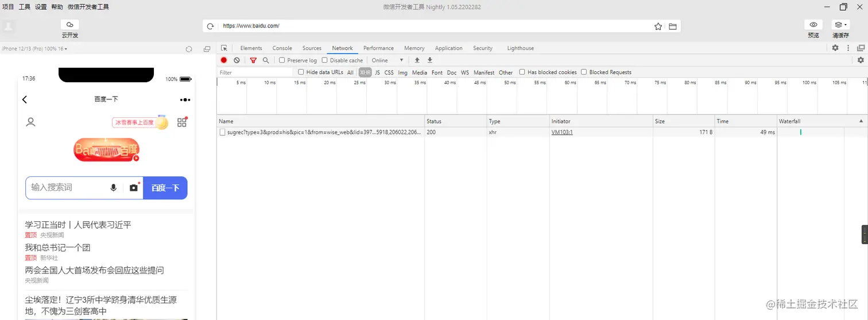This screenshot has width=868, height=320.
Task: Check Has blocked cookies filter
Action: [522, 72]
